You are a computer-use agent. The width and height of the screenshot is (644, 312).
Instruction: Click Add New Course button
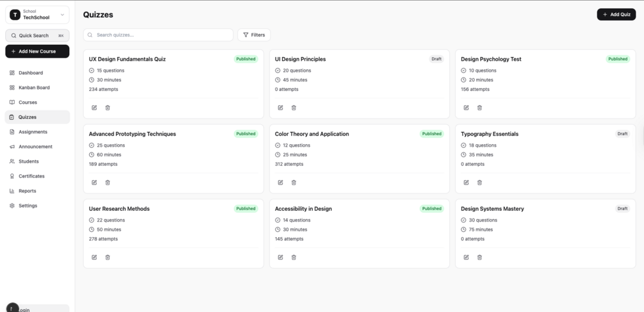click(37, 51)
